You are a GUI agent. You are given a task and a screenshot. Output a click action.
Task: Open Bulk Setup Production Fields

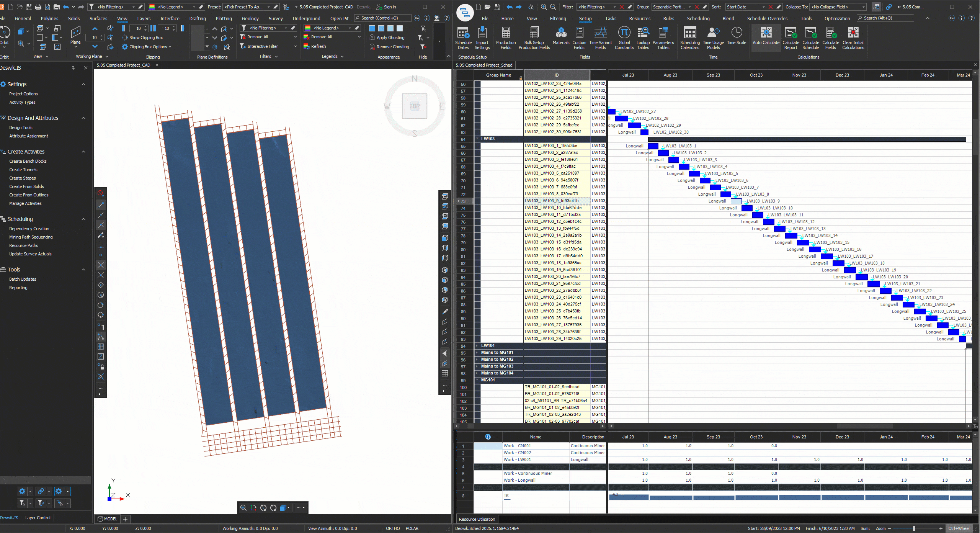(x=534, y=38)
